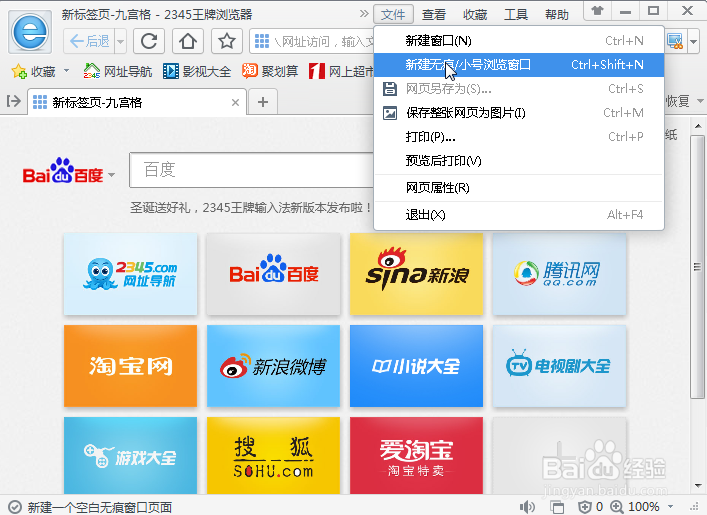The width and height of the screenshot is (707, 515).
Task: Click the status check-circle icon at bottom left
Action: click(x=15, y=507)
